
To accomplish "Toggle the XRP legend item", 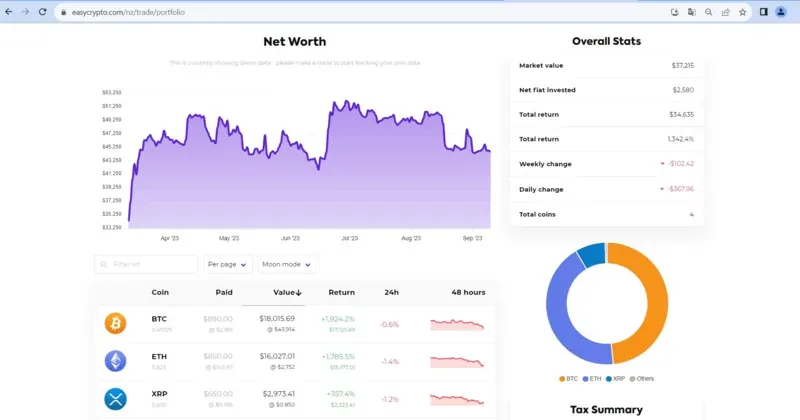I will pyautogui.click(x=615, y=379).
